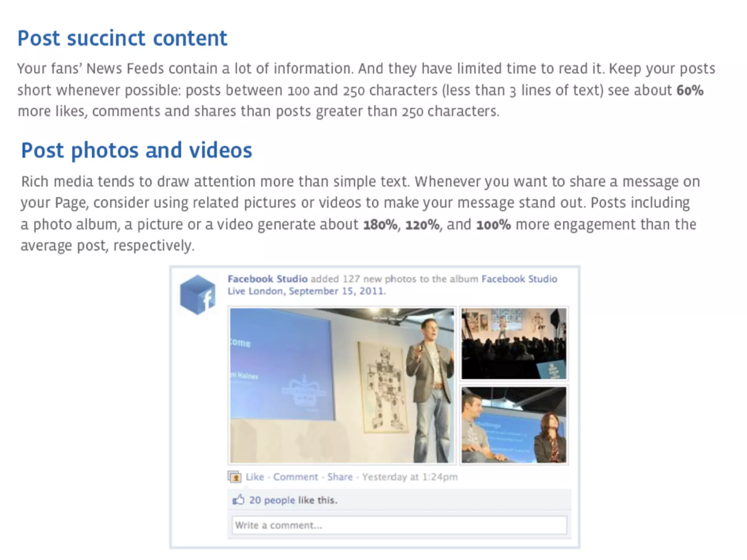Focus the Write a comment text field
Viewport: 747px width, 560px height.
pyautogui.click(x=399, y=525)
